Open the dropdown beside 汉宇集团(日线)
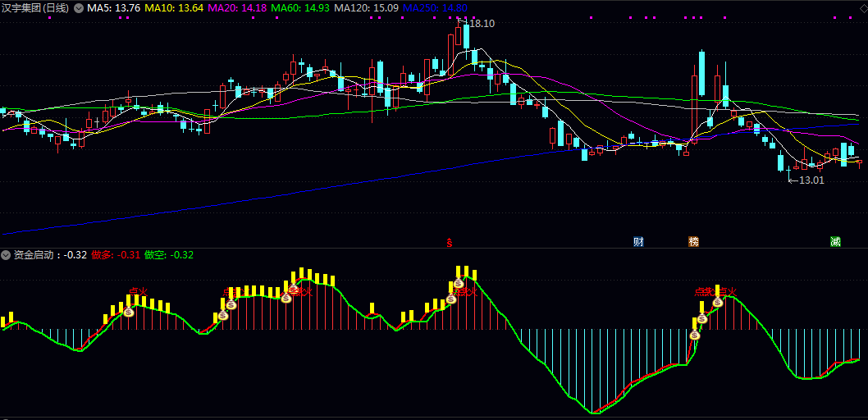 [x=79, y=8]
